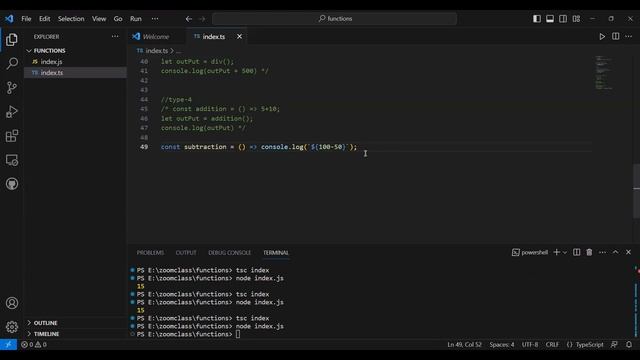The height and width of the screenshot is (360, 640).
Task: Show errors and warnings count in status bar
Action: point(34,344)
